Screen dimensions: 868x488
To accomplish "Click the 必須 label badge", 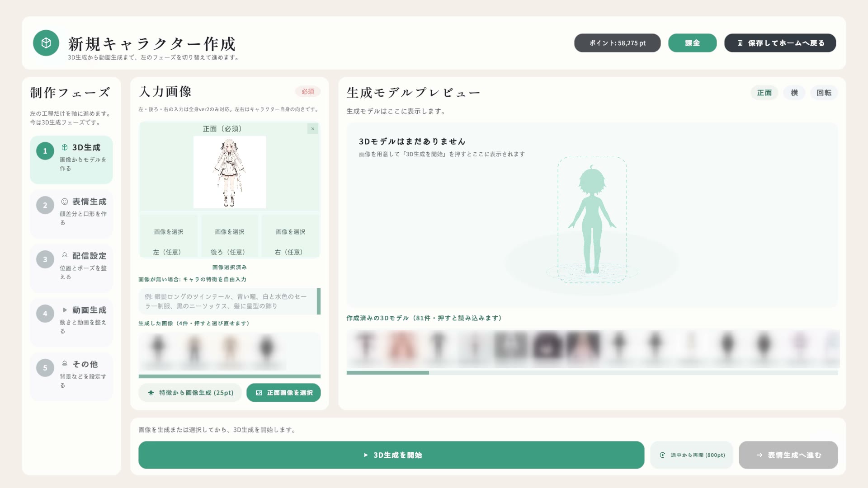I will coord(308,92).
